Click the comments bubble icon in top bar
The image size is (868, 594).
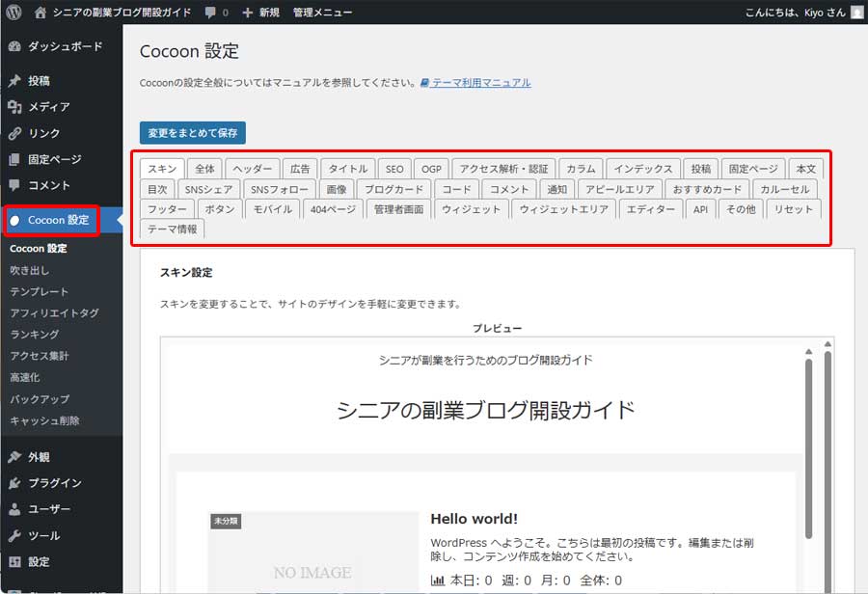211,12
